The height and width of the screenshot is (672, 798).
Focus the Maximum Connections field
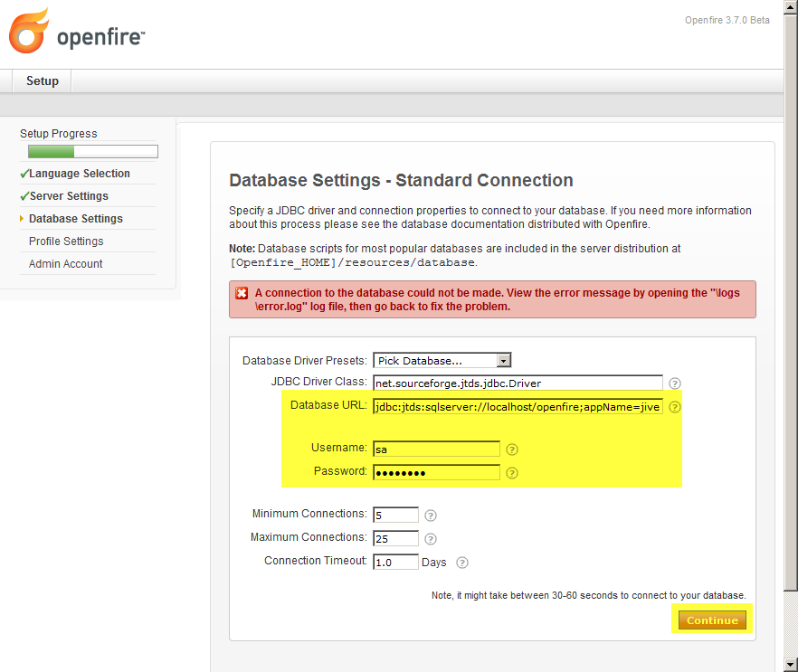[x=395, y=539]
